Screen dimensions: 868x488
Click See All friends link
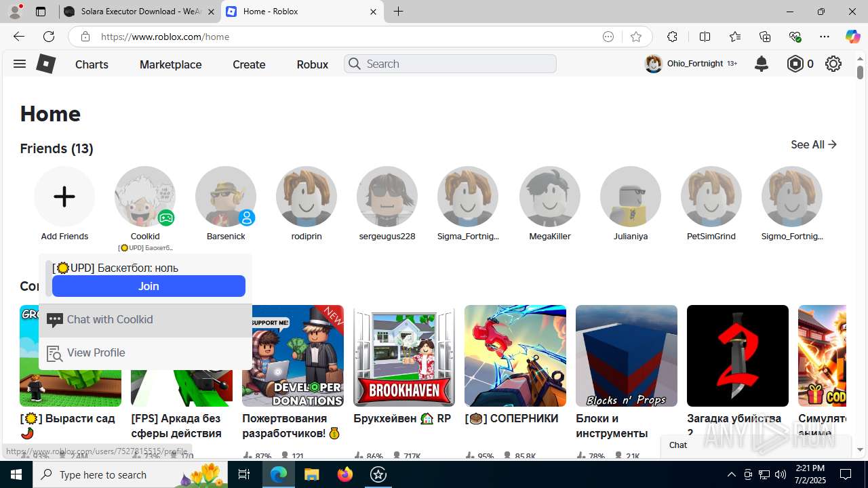814,144
